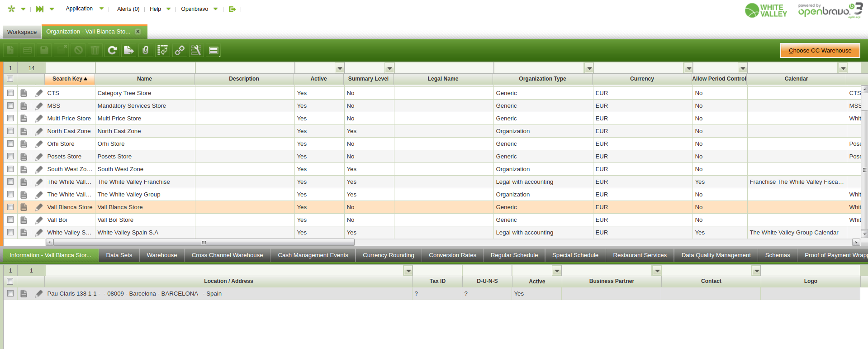Toggle the form/grid view icon

tap(213, 50)
